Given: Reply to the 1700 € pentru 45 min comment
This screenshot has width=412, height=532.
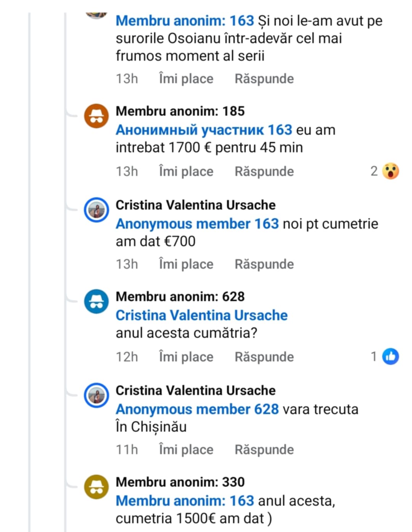Looking at the screenshot, I should coord(264,171).
